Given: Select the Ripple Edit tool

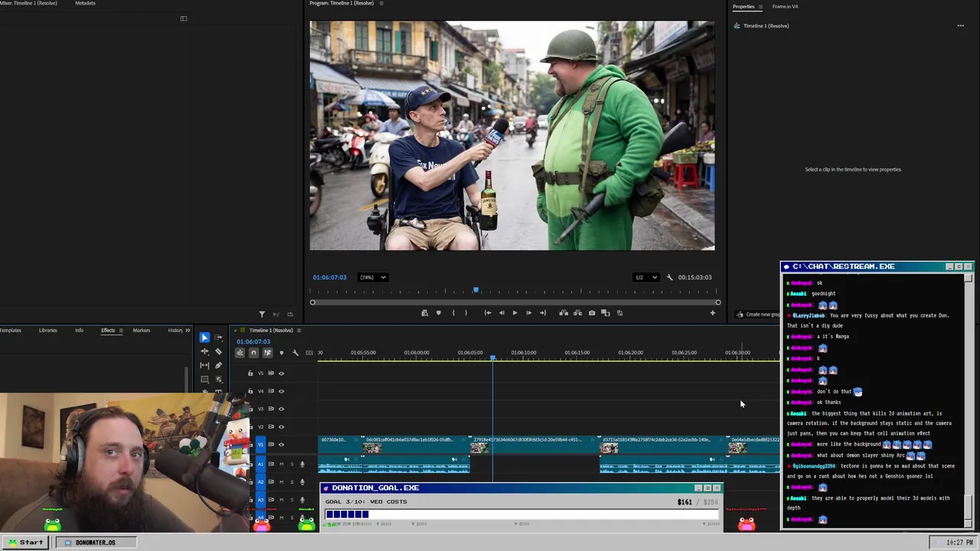Looking at the screenshot, I should [204, 351].
